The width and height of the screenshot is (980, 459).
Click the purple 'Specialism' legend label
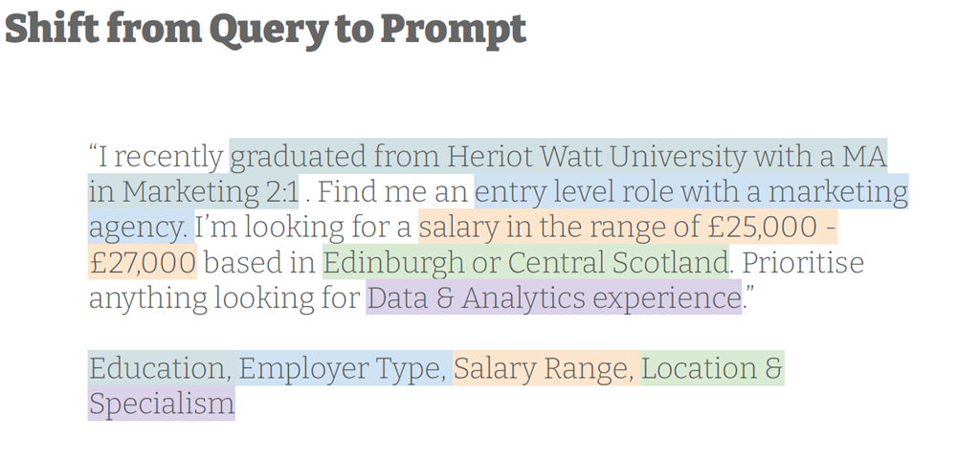click(x=161, y=404)
